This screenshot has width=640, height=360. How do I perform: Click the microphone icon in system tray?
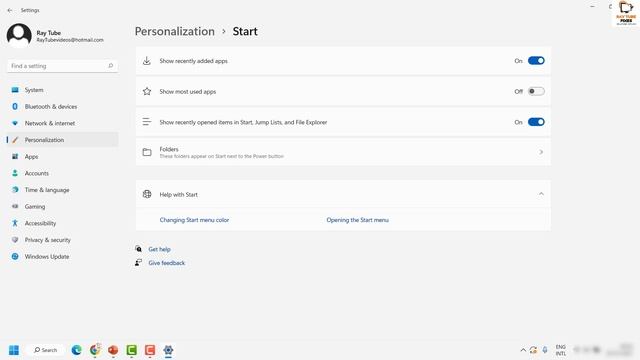pos(545,350)
